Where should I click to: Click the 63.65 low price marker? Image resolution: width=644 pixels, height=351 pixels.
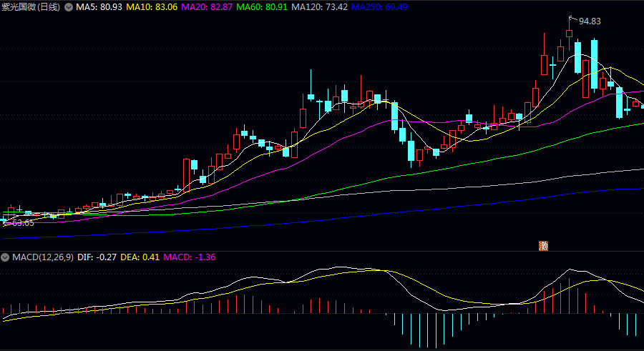click(x=20, y=223)
